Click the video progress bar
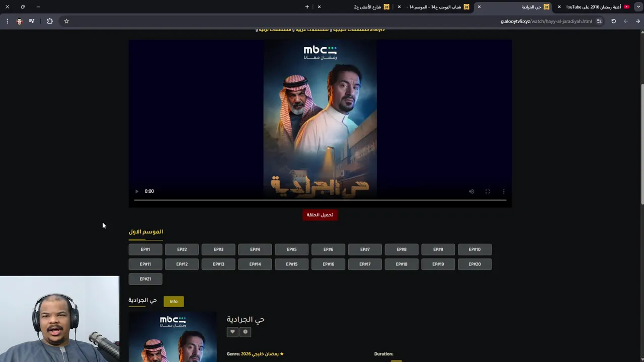 (x=320, y=200)
